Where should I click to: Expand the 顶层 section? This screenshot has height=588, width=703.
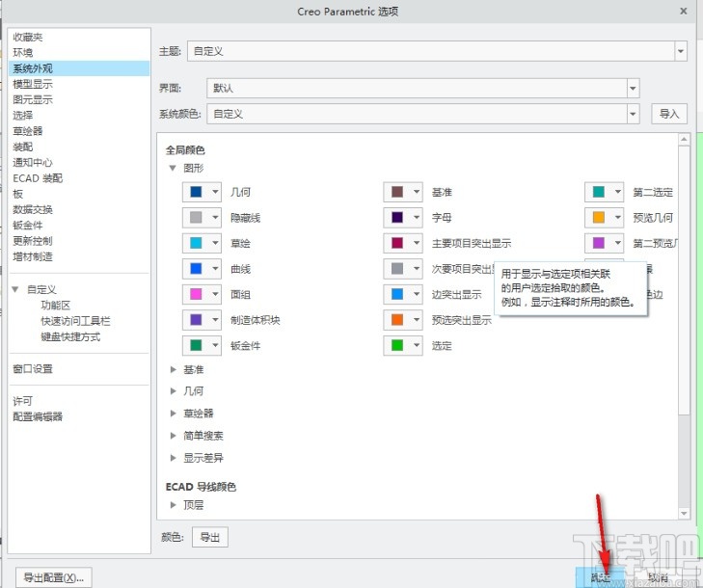click(173, 505)
